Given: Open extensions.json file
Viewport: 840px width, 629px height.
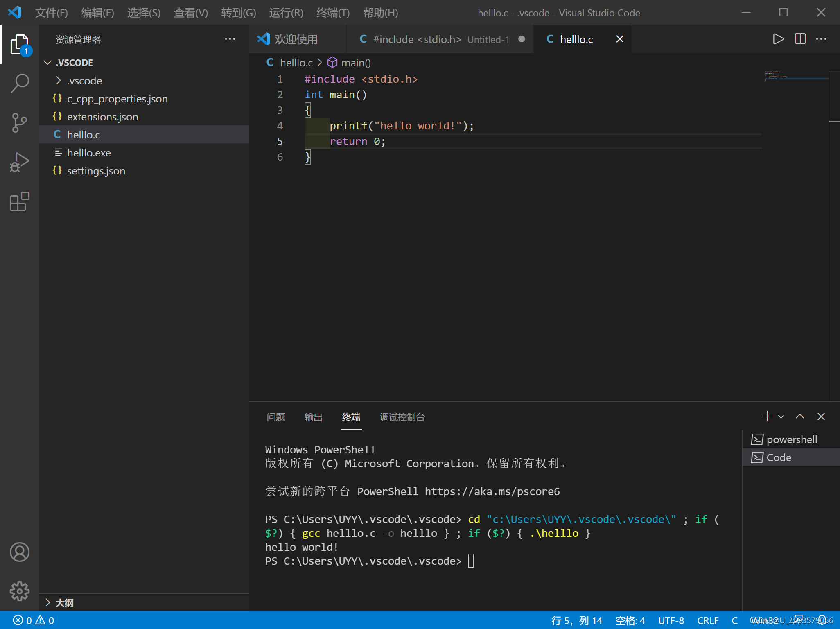Looking at the screenshot, I should point(144,117).
